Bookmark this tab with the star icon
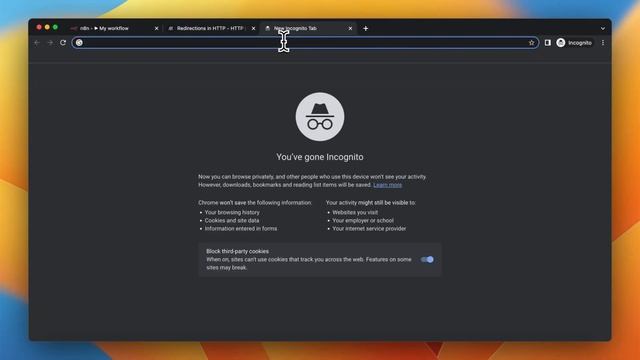Image resolution: width=640 pixels, height=360 pixels. [531, 42]
